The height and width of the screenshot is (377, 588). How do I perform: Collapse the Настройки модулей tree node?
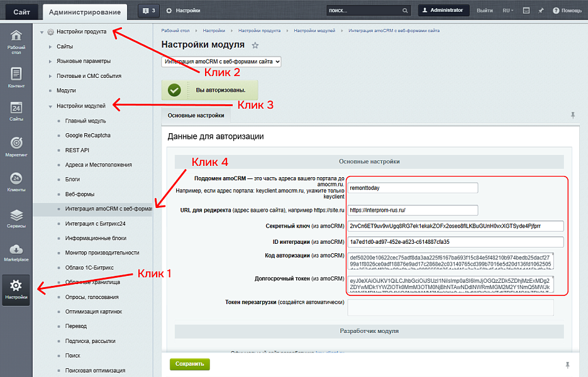50,106
